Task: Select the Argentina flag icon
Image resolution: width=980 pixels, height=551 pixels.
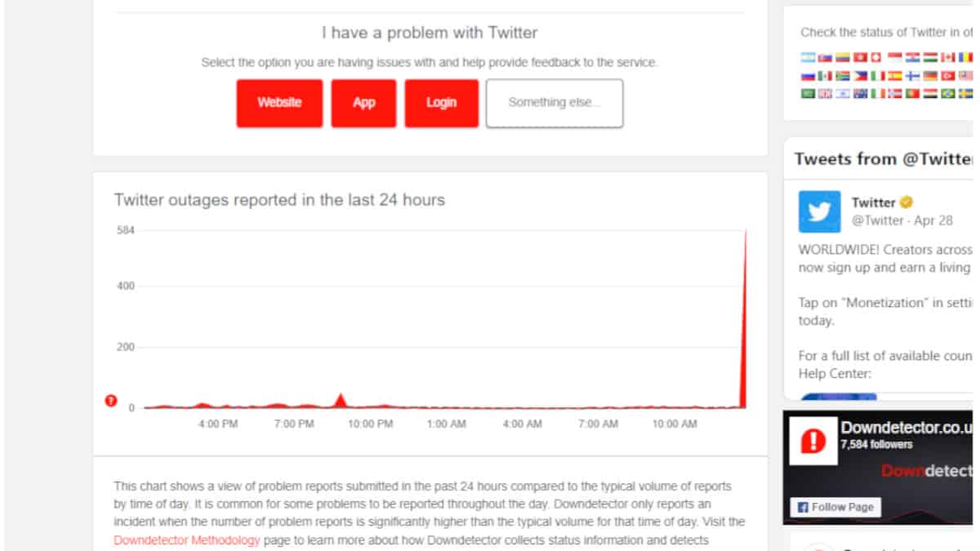Action: [x=807, y=57]
